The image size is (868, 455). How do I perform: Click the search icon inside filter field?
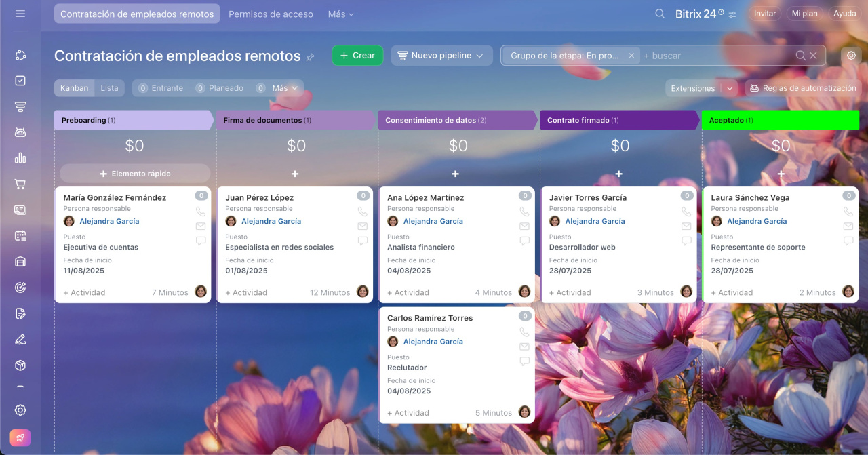tap(800, 56)
